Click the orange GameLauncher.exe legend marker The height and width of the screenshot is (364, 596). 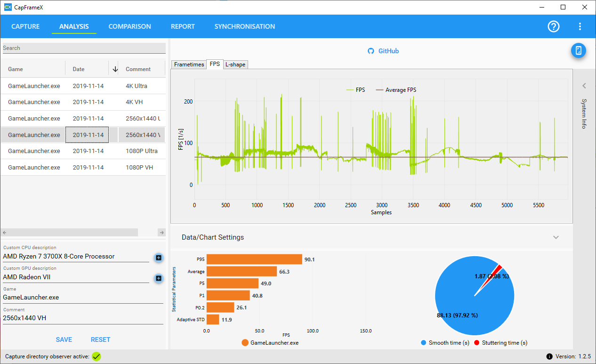(245, 343)
